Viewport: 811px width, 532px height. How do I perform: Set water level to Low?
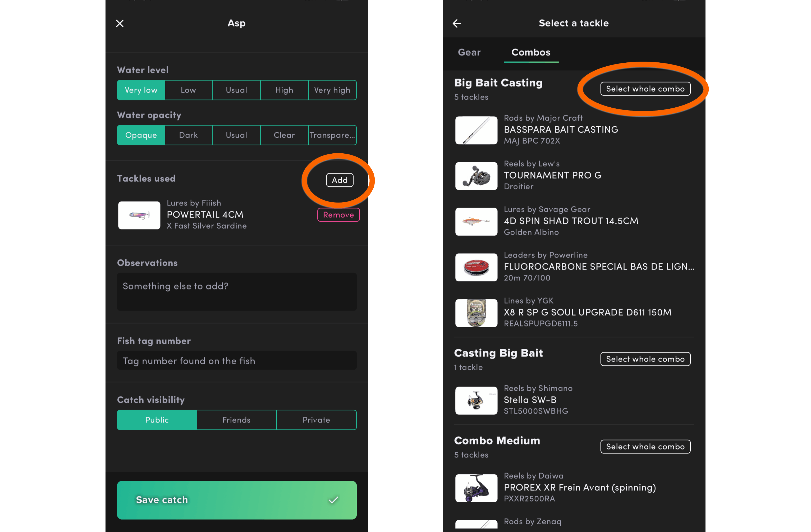[189, 90]
